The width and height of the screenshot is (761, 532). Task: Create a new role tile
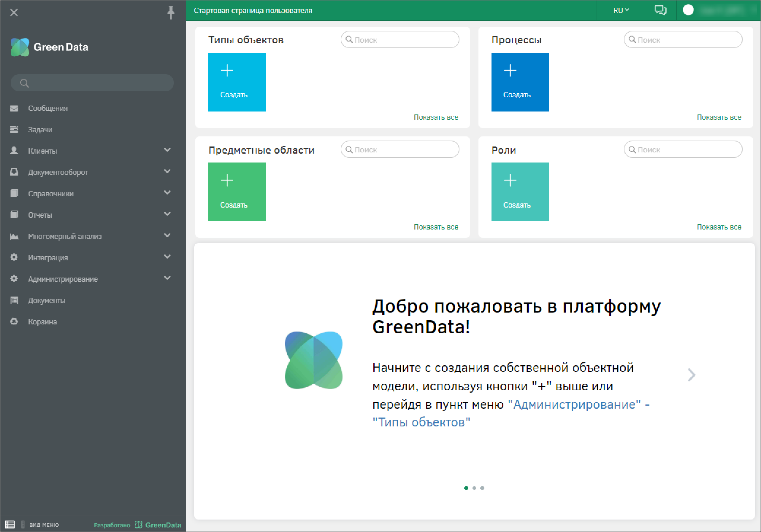520,192
